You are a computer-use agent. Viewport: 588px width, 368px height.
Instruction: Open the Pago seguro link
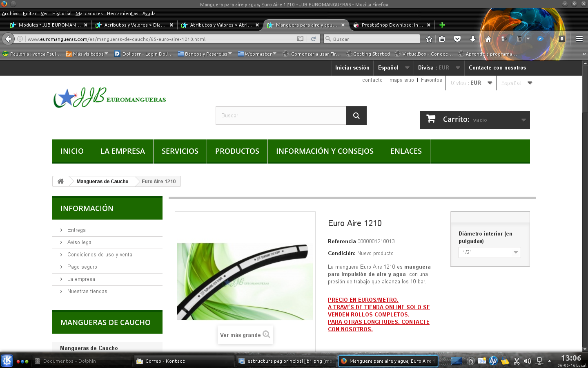coord(82,267)
